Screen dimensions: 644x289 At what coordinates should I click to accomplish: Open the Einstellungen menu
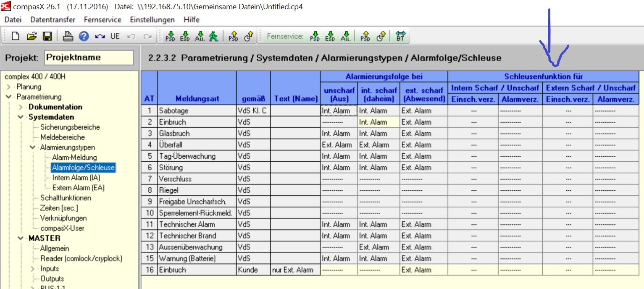click(x=152, y=20)
